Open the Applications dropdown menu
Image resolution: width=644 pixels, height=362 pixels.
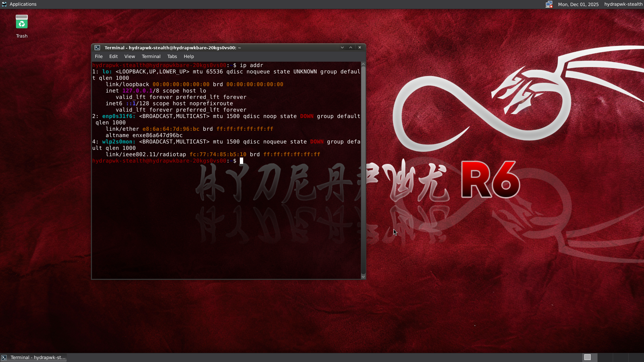(x=23, y=4)
